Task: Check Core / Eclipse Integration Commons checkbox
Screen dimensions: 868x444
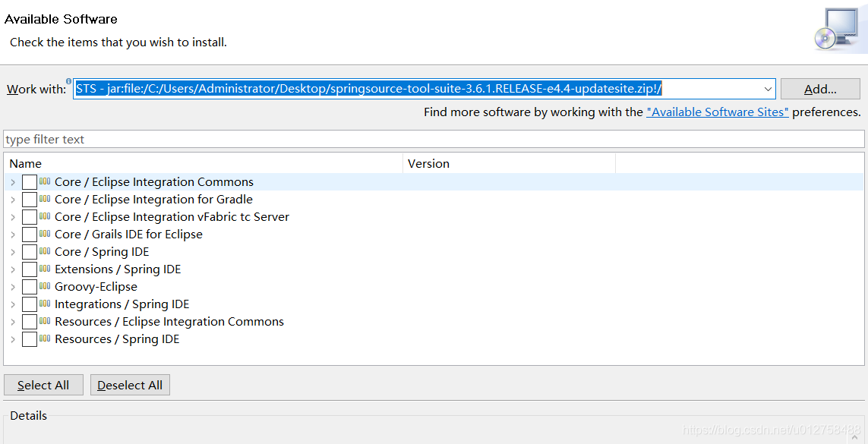Action: 30,182
